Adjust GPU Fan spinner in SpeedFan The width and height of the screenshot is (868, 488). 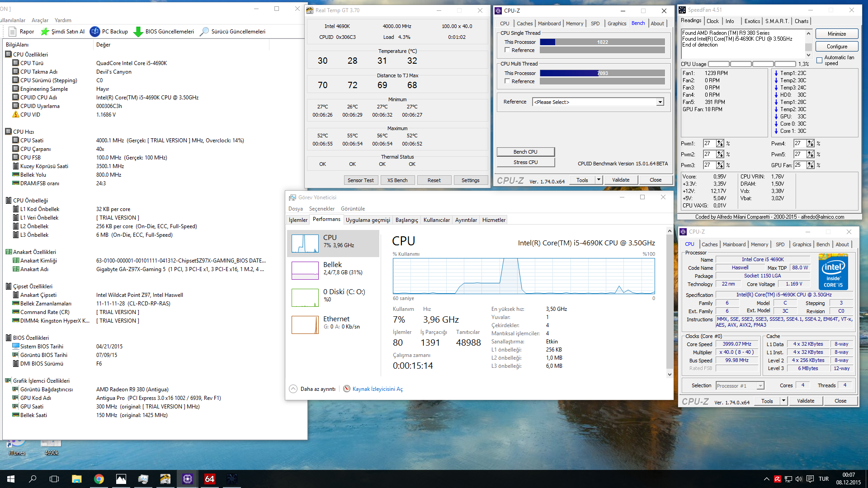pyautogui.click(x=811, y=165)
